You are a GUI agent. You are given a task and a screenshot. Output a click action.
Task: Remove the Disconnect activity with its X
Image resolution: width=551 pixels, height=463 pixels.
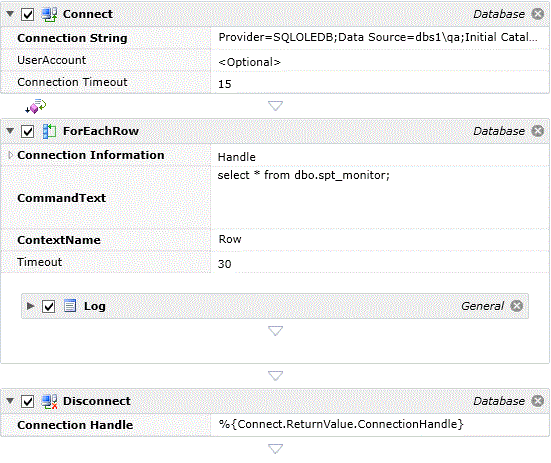pos(538,401)
